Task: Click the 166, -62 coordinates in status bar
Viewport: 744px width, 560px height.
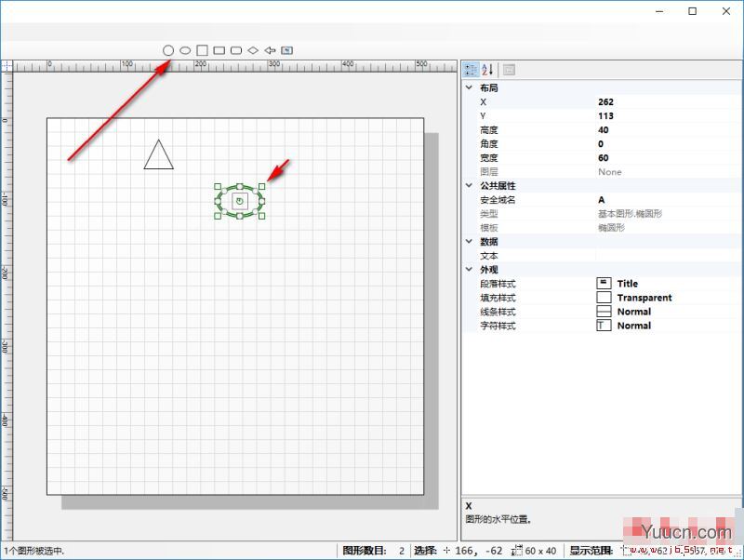Action: click(478, 551)
